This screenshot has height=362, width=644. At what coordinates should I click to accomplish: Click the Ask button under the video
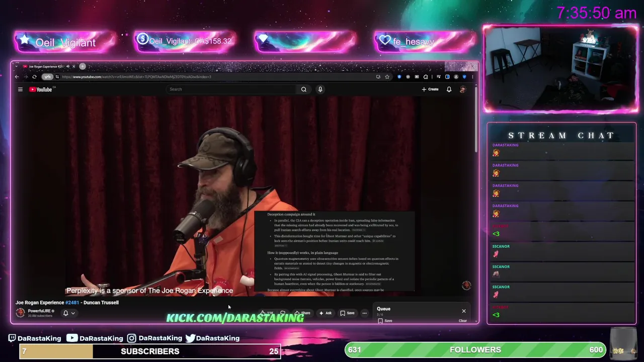[x=326, y=313]
